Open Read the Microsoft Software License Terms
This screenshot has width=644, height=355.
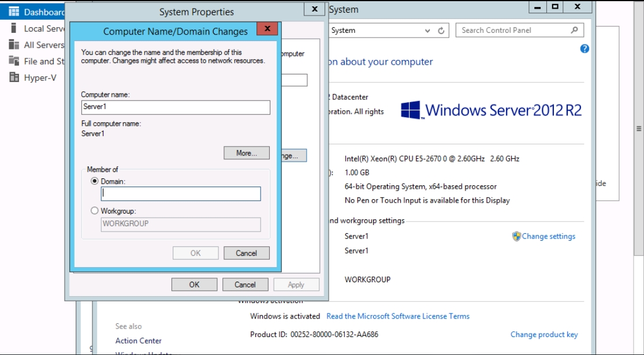(397, 316)
